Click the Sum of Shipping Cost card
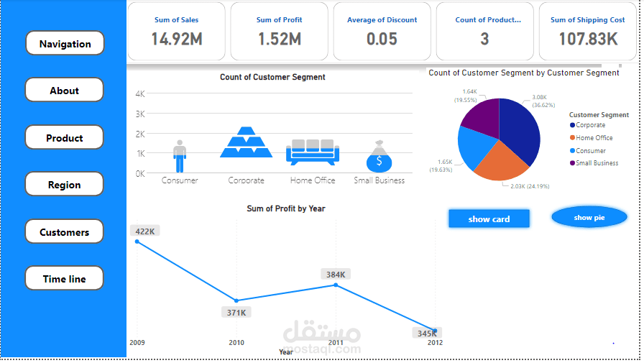The image size is (644, 363). point(588,31)
